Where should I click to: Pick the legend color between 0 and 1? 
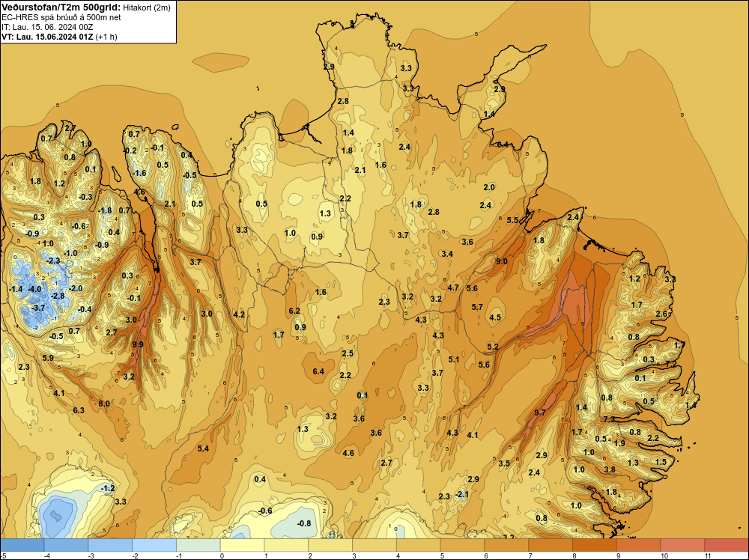point(242,545)
